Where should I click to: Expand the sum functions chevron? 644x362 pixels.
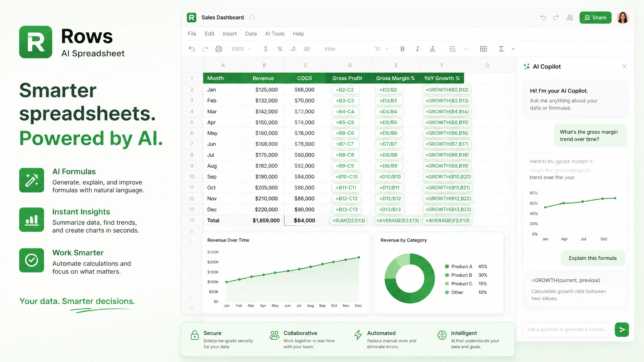coord(513,49)
